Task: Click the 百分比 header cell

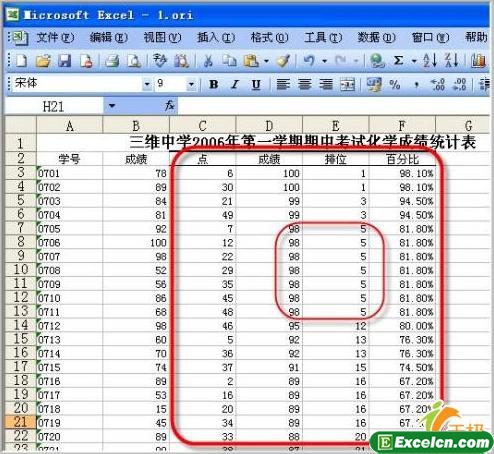Action: point(402,159)
